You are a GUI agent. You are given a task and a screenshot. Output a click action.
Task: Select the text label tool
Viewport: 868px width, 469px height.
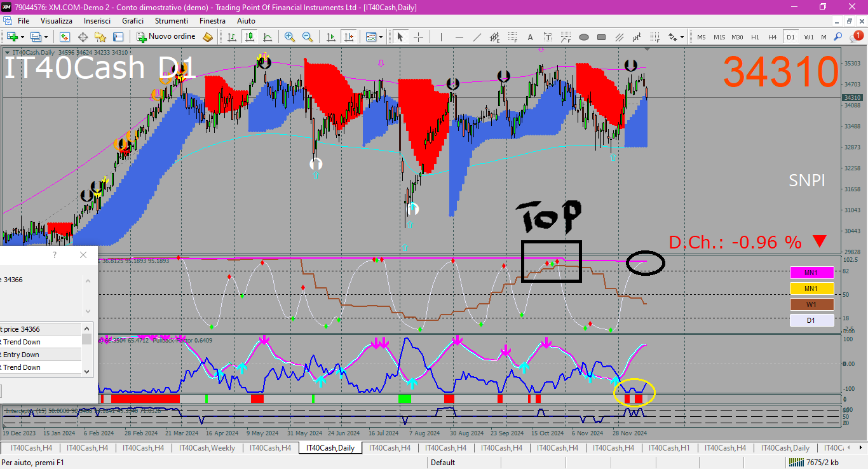(548, 37)
